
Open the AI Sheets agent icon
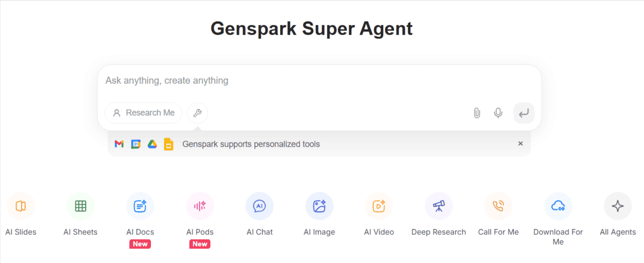[x=81, y=206]
